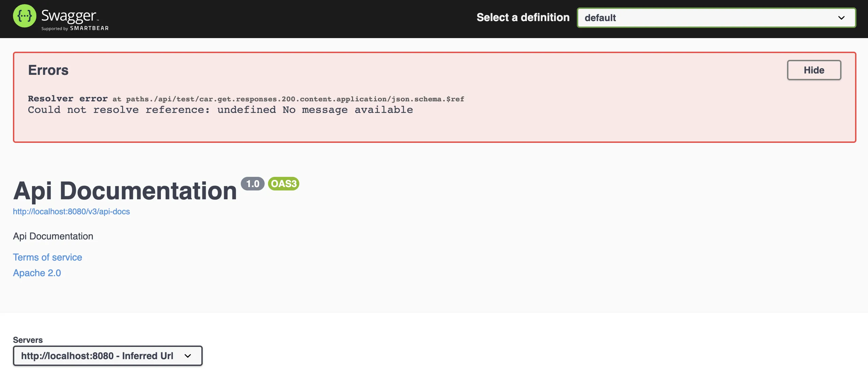Click the Api Documentation description text
Image resolution: width=868 pixels, height=385 pixels.
point(53,236)
